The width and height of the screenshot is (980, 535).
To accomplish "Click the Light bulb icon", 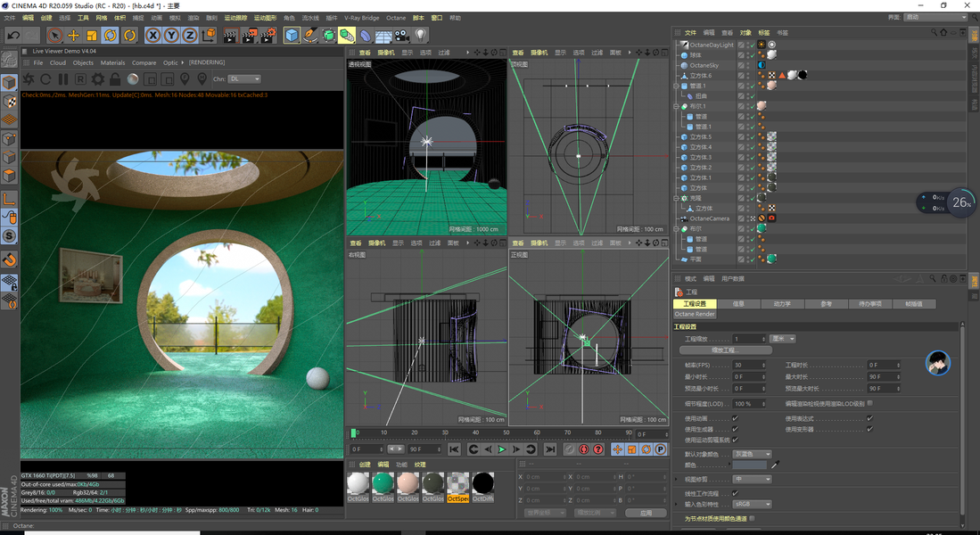I will 421,35.
